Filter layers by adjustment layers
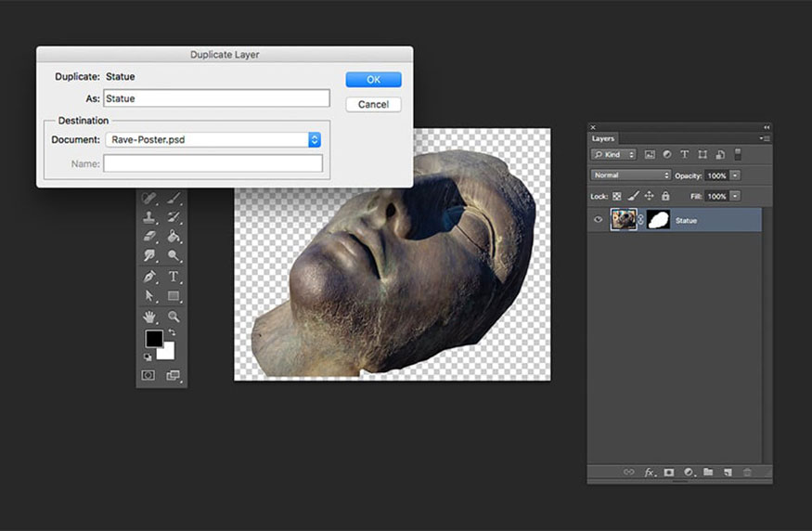The width and height of the screenshot is (812, 531). click(x=667, y=154)
